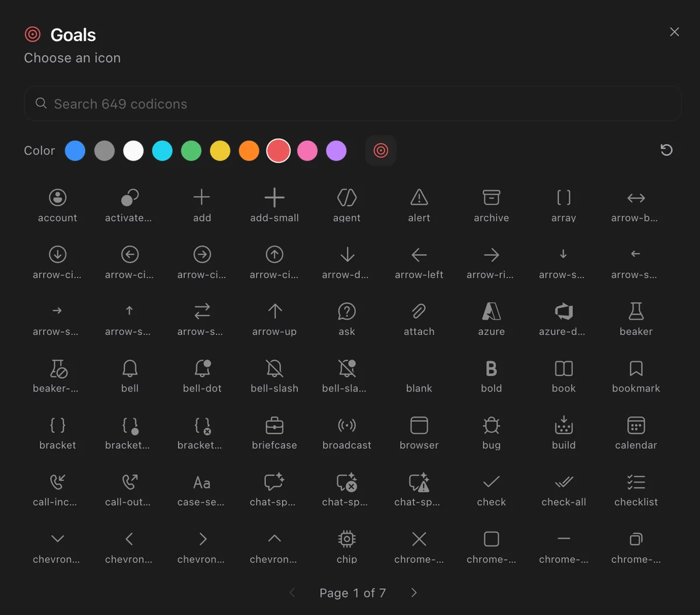Choose the broadcast icon
The width and height of the screenshot is (700, 615).
pos(346,433)
